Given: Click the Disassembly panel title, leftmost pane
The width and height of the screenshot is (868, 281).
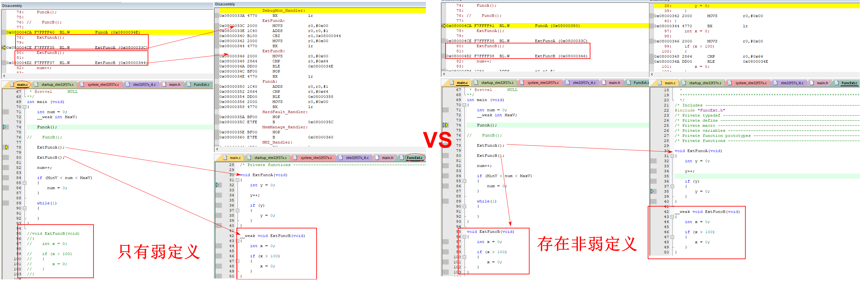Looking at the screenshot, I should coord(12,6).
